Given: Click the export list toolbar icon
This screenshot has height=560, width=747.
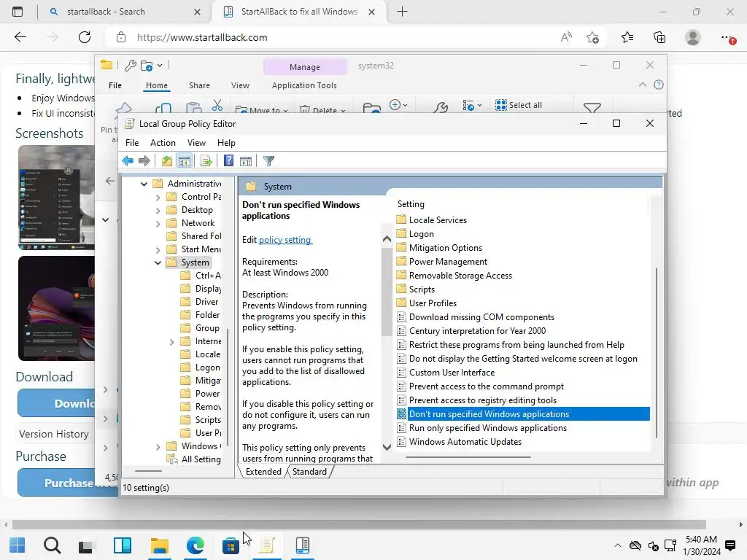Looking at the screenshot, I should coord(206,161).
